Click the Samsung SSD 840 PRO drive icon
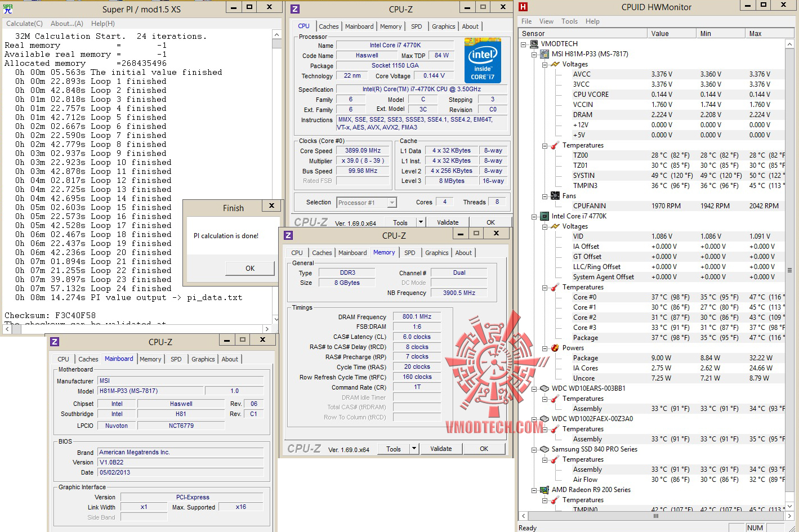 pyautogui.click(x=544, y=449)
